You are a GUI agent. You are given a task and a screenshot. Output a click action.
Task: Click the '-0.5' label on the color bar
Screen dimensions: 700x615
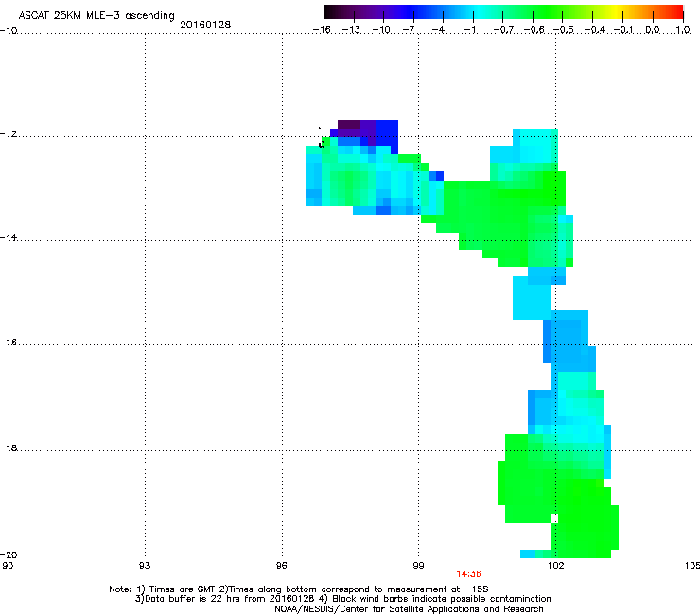click(x=564, y=30)
